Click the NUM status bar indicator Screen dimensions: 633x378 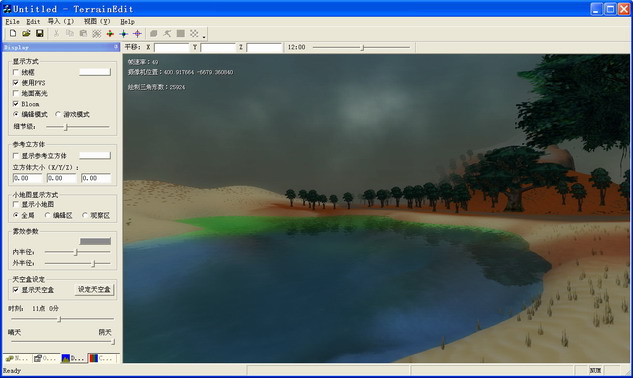[x=595, y=370]
